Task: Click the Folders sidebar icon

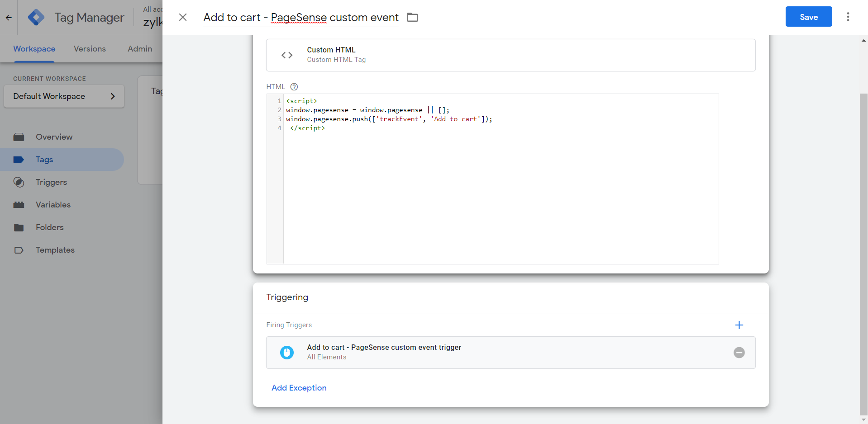Action: pos(19,227)
